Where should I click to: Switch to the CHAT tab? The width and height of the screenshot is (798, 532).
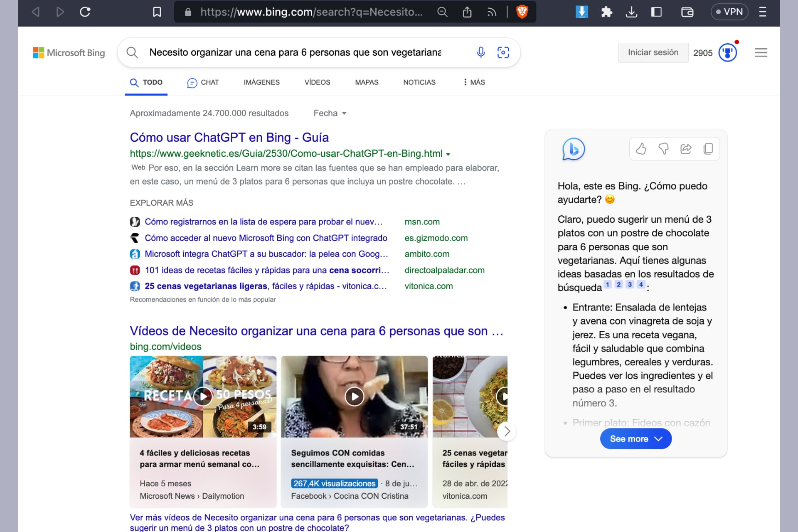pos(203,82)
